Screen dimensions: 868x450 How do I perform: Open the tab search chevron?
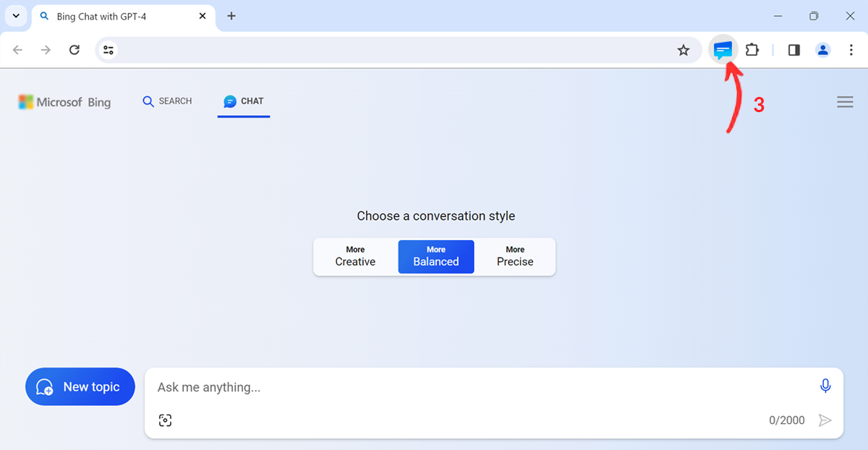pyautogui.click(x=16, y=15)
